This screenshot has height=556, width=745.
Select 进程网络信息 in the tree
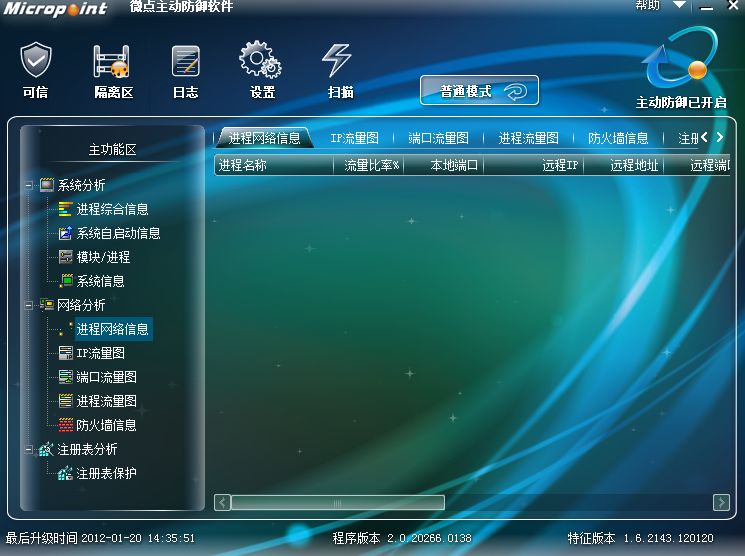click(113, 329)
